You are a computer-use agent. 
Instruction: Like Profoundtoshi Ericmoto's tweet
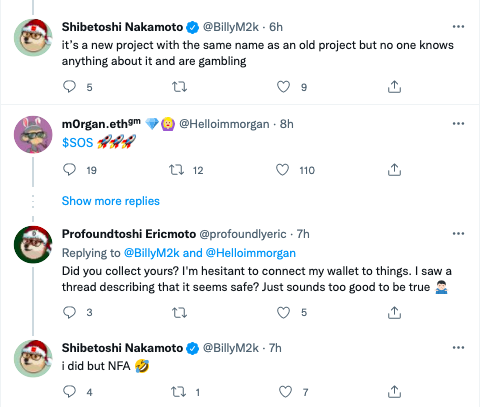pyautogui.click(x=283, y=313)
